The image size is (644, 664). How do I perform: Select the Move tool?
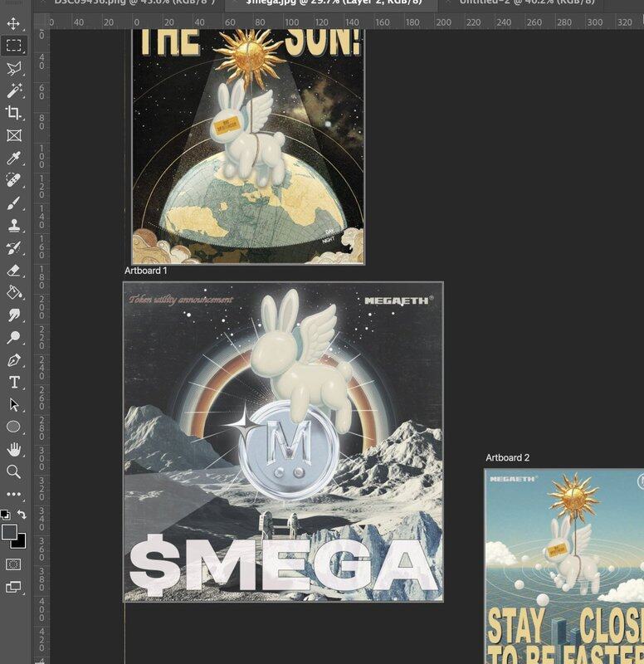13,23
